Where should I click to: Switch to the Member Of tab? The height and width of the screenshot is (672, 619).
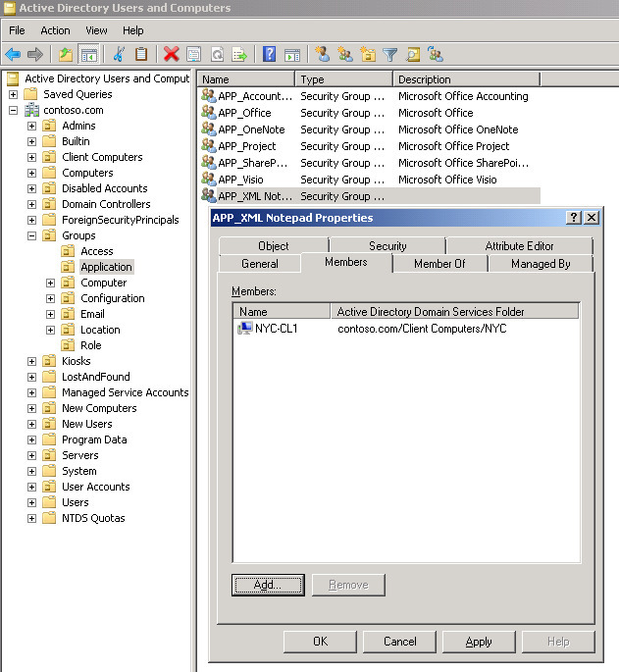pyautogui.click(x=439, y=264)
